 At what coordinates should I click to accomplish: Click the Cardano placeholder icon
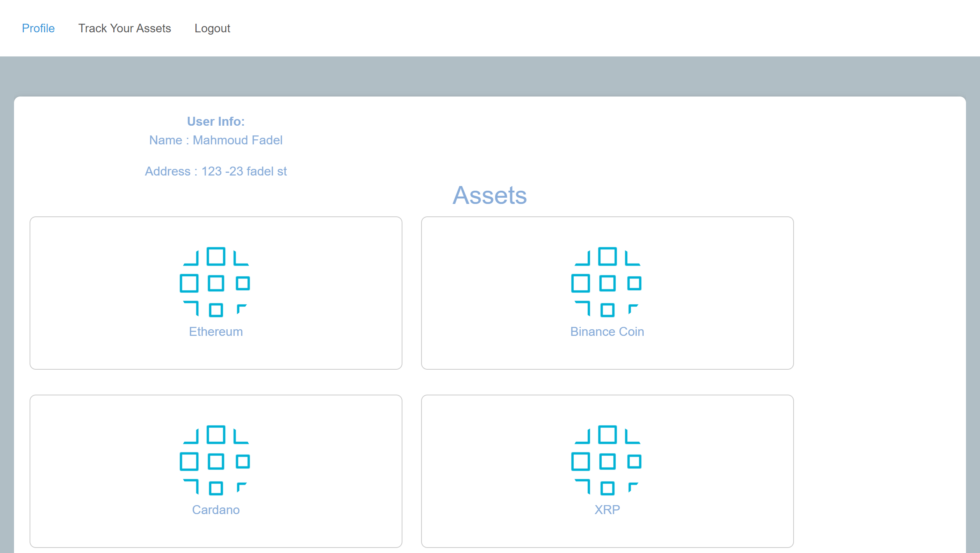(x=215, y=461)
